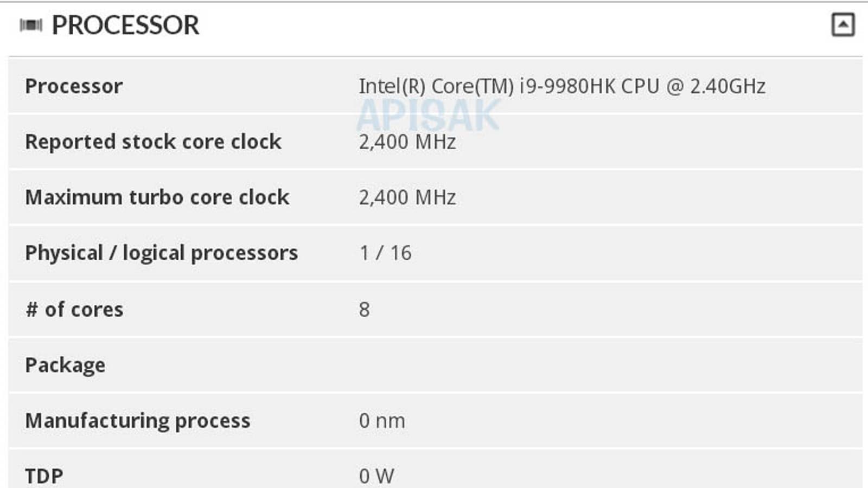Click the 0 W TDP value

pyautogui.click(x=376, y=476)
